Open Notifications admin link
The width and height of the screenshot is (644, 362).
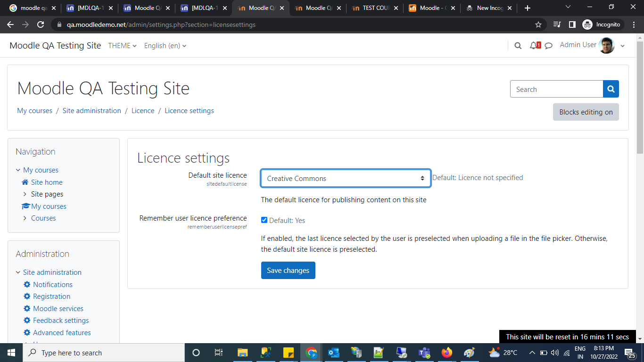click(53, 285)
